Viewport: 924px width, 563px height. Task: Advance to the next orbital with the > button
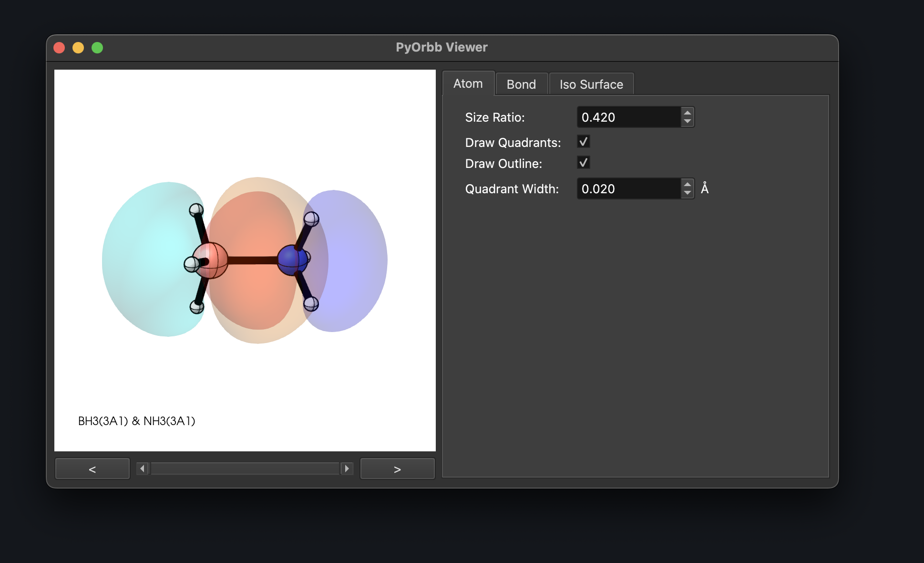tap(397, 469)
